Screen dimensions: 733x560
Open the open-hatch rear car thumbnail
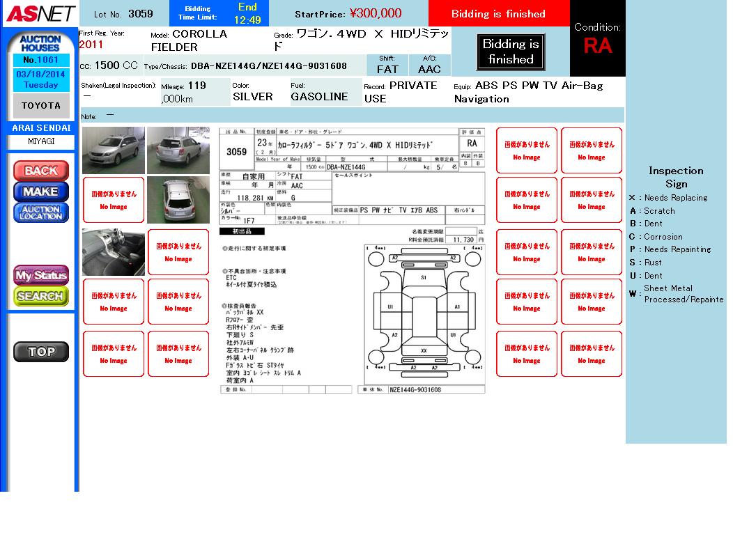tap(178, 200)
